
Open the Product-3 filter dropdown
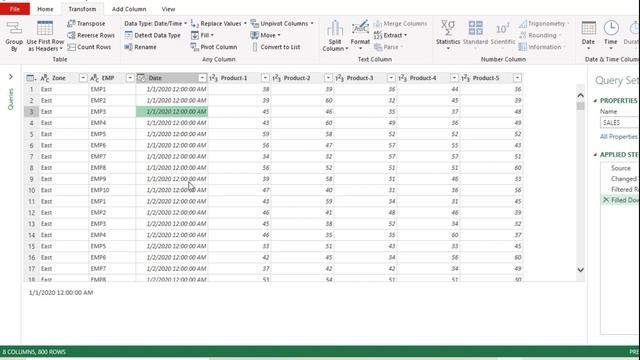[x=391, y=78]
